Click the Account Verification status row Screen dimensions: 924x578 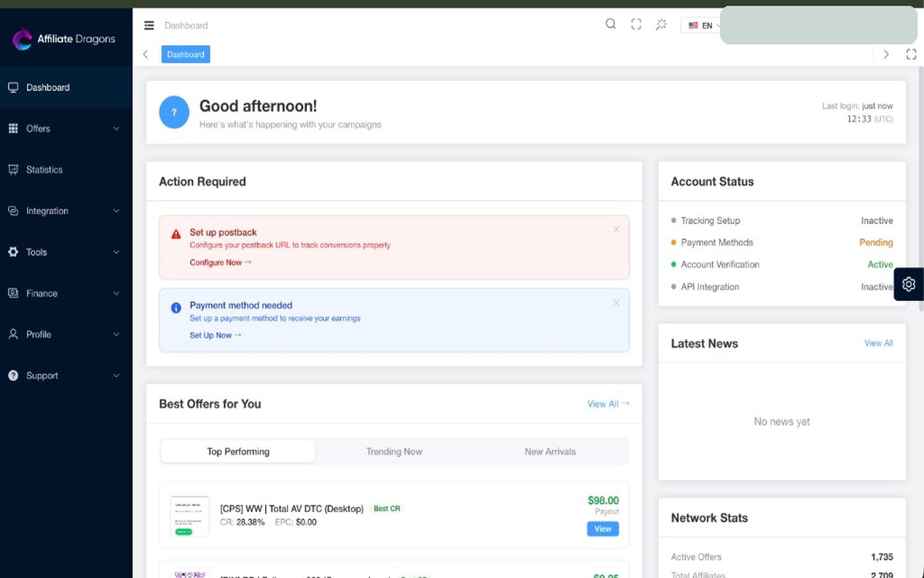click(x=782, y=264)
